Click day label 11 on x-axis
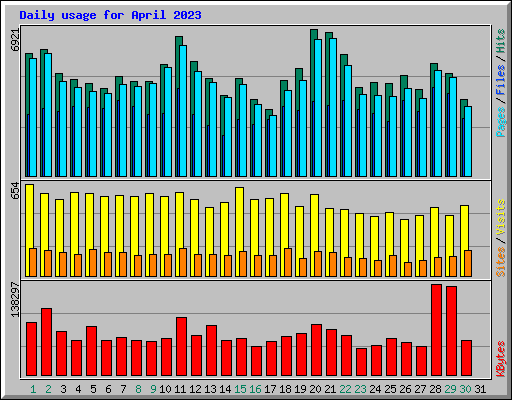This screenshot has height=400, width=512. 180,389
